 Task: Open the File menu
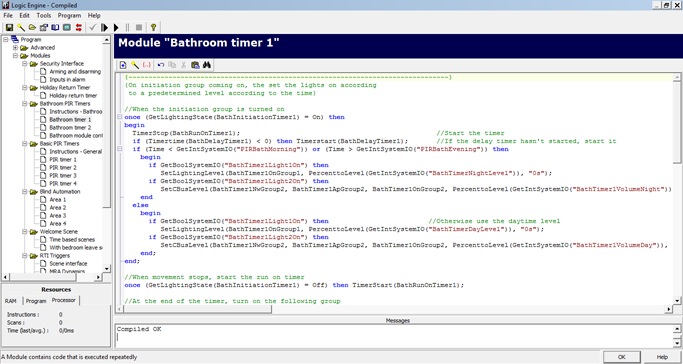[8, 15]
